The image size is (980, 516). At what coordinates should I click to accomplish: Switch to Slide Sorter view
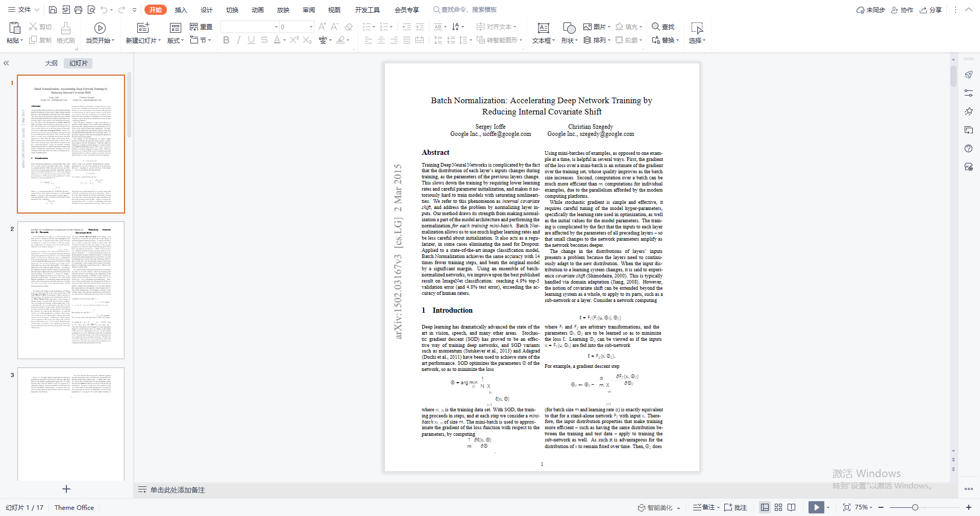coord(778,507)
